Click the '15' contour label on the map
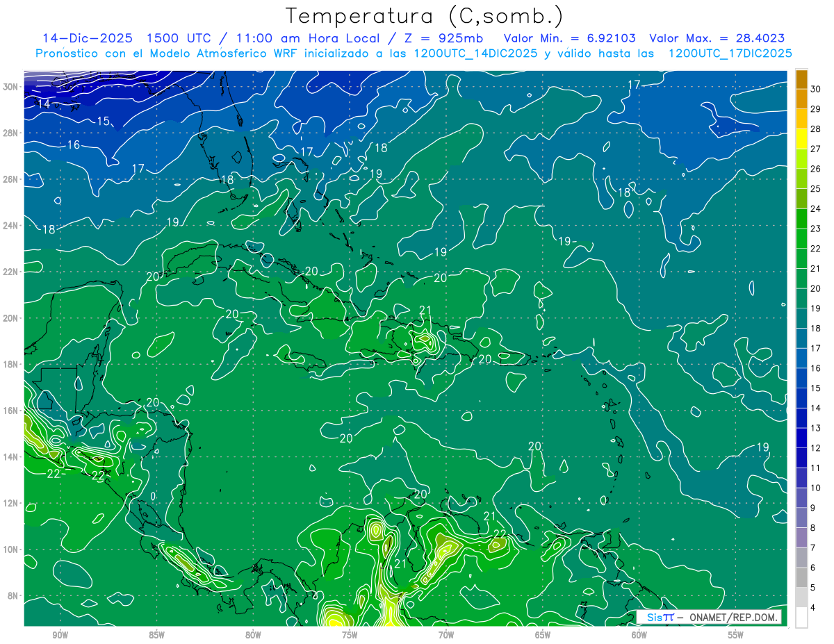Screen dimensions: 834x644 pyautogui.click(x=103, y=122)
